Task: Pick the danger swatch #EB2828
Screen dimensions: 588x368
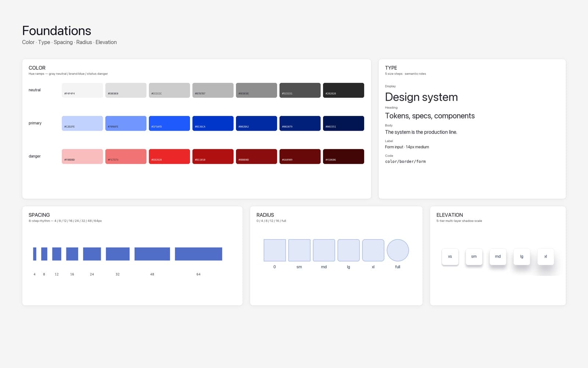Action: point(169,156)
